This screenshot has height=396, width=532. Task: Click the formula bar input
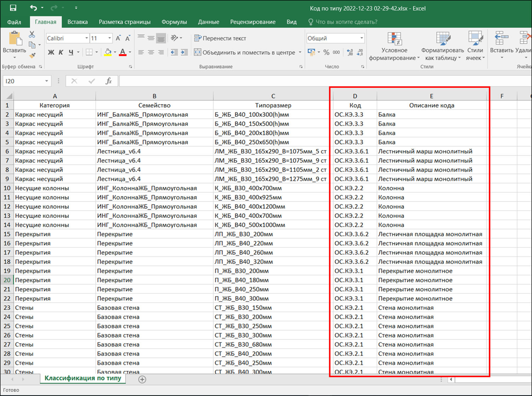[x=325, y=81]
